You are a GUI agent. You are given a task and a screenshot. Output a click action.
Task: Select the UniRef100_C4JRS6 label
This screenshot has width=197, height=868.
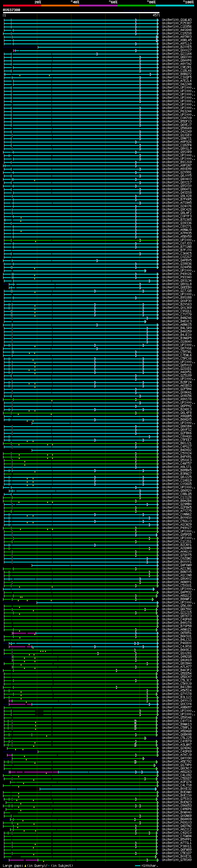point(177,646)
